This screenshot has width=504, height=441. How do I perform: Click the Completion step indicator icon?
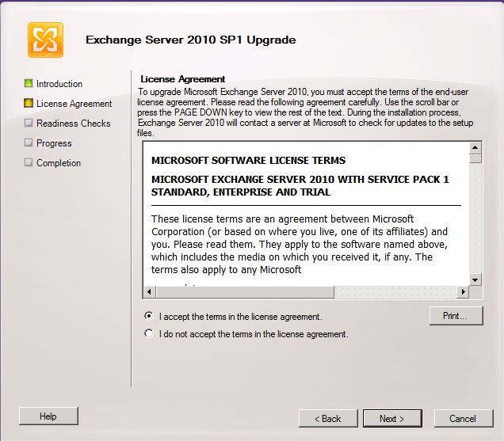[29, 162]
